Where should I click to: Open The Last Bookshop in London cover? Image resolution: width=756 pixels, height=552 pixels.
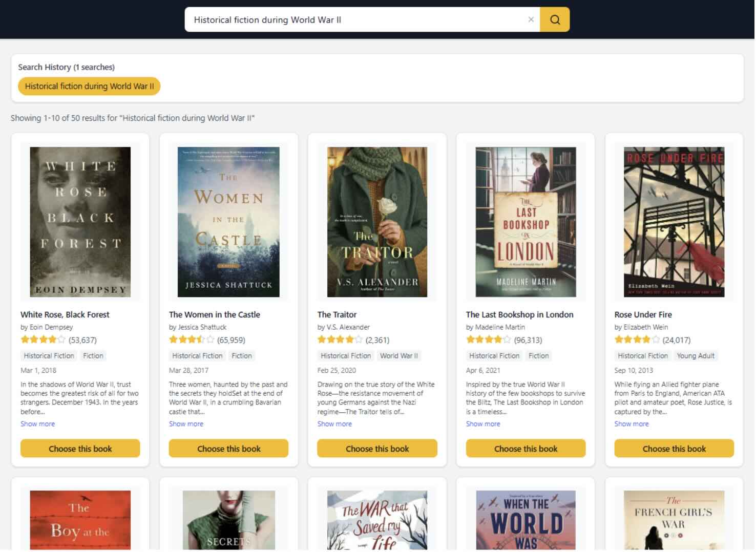[526, 222]
